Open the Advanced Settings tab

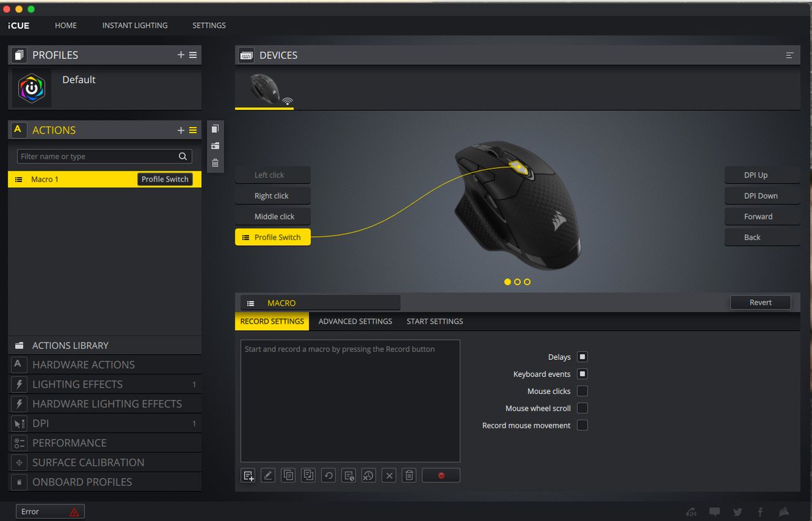pyautogui.click(x=355, y=321)
